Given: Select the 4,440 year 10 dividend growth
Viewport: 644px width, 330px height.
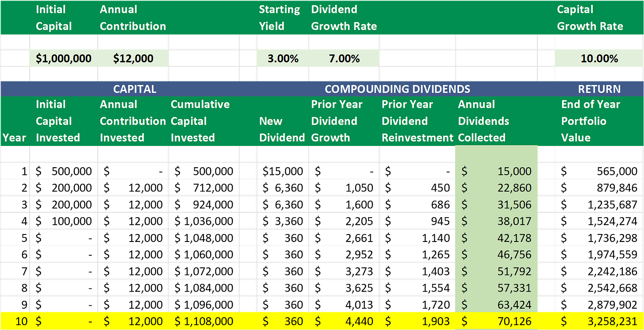Looking at the screenshot, I should pos(344,322).
